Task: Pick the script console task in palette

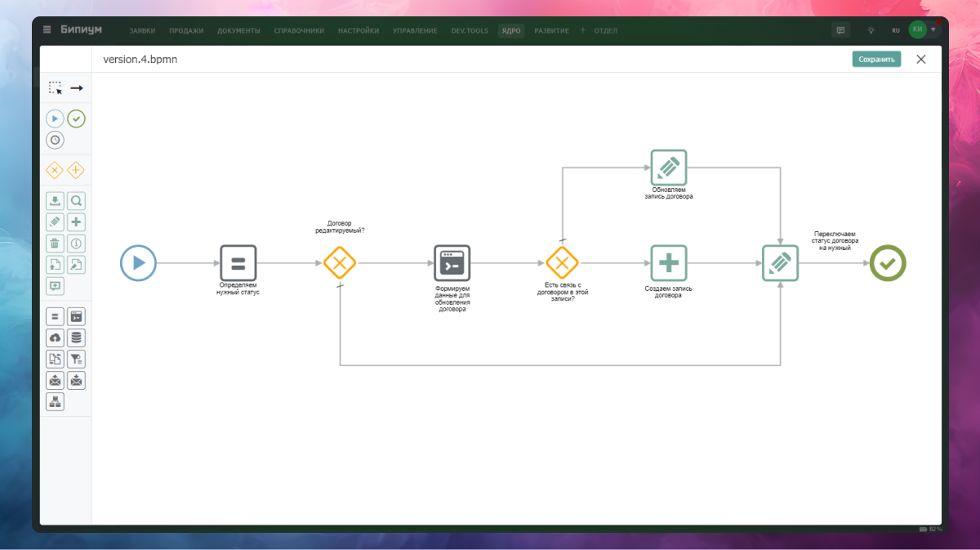Action: point(76,316)
